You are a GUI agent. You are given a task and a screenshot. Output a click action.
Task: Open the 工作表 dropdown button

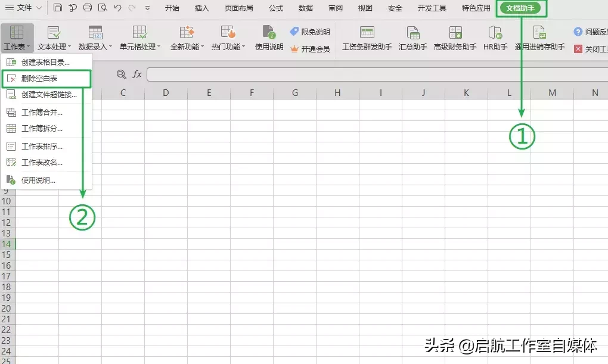tap(17, 38)
